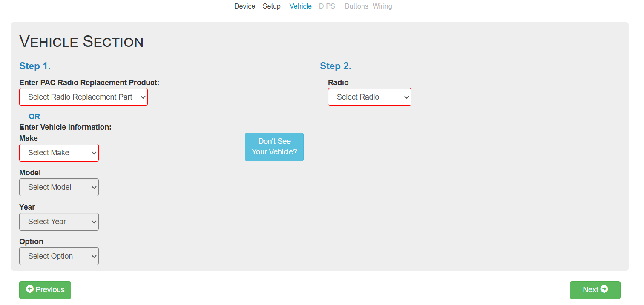Select the Vehicle tab
This screenshot has width=644, height=305.
pos(300,6)
